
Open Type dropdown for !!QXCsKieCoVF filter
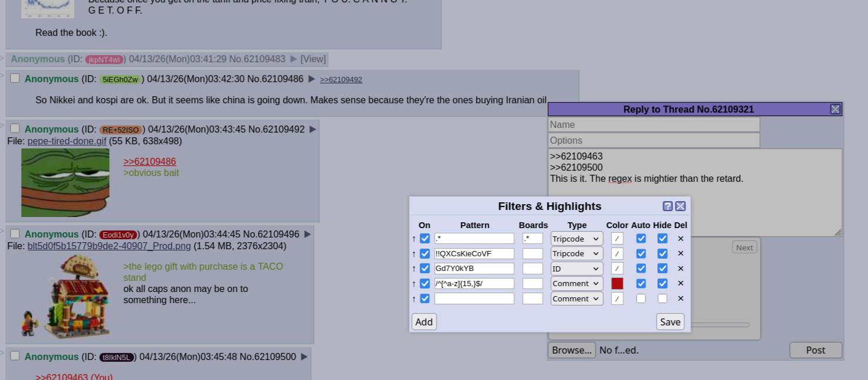click(x=577, y=253)
